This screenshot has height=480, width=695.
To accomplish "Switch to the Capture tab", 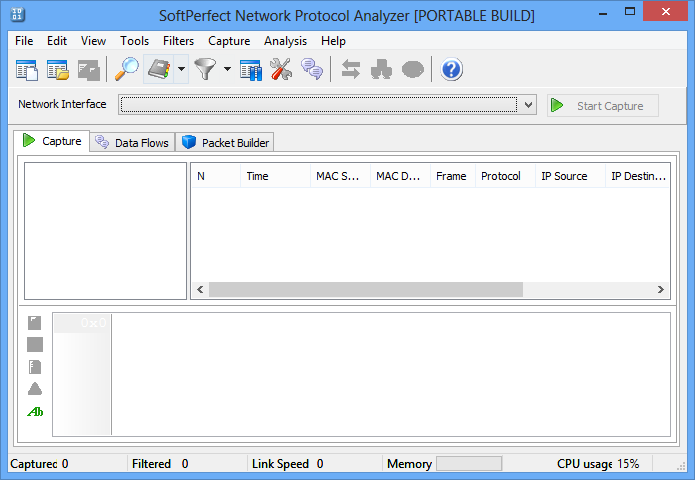I will 51,141.
